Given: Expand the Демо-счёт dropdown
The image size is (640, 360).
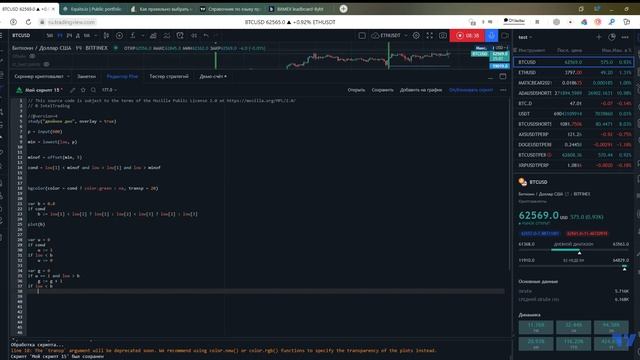Looking at the screenshot, I should [x=213, y=76].
